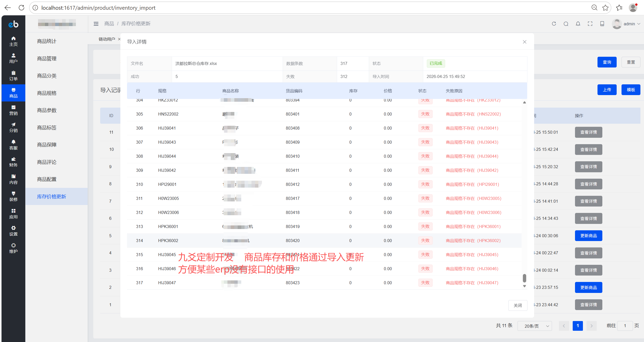This screenshot has height=342, width=644.
Task: Click the refresh icon in header
Action: tap(554, 24)
